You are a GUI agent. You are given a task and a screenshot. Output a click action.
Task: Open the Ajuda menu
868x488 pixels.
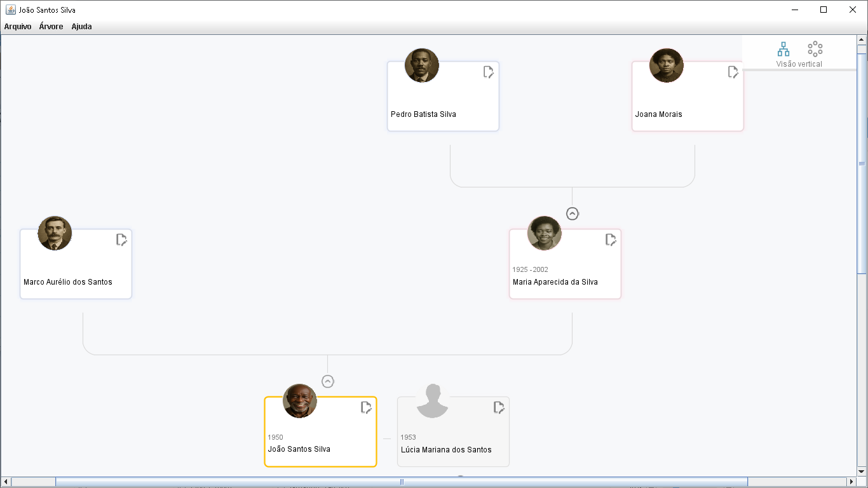point(81,27)
